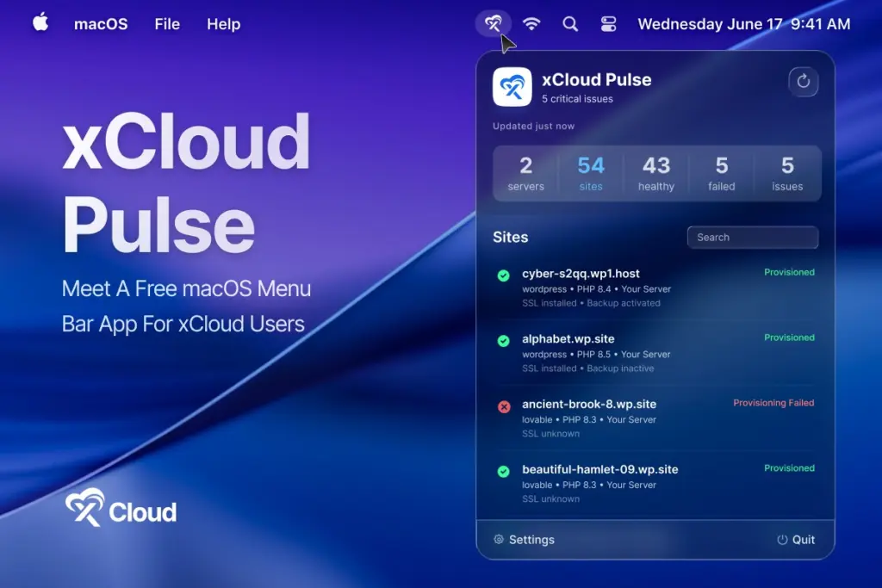Image resolution: width=882 pixels, height=588 pixels.
Task: Open the Wi-Fi status menu
Action: tap(531, 23)
